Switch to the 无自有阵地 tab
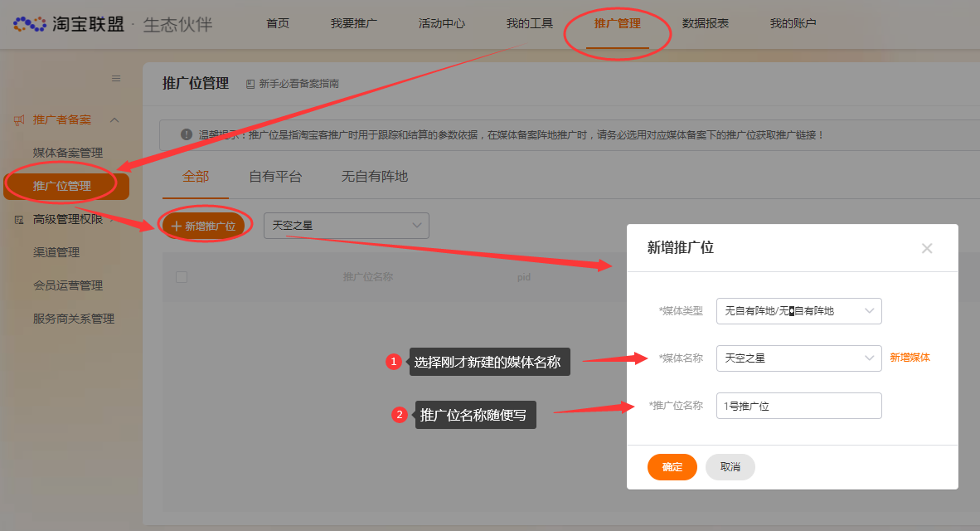980x531 pixels. pyautogui.click(x=375, y=177)
